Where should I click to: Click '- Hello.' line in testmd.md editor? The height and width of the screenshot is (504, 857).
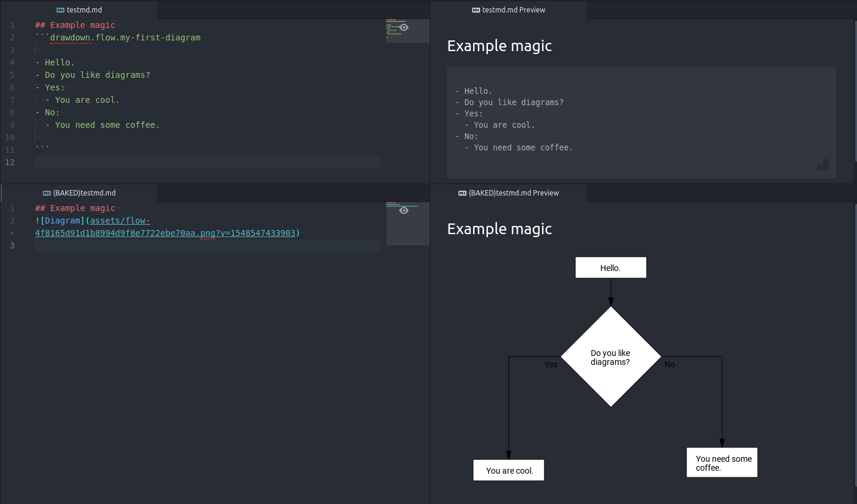[x=55, y=62]
